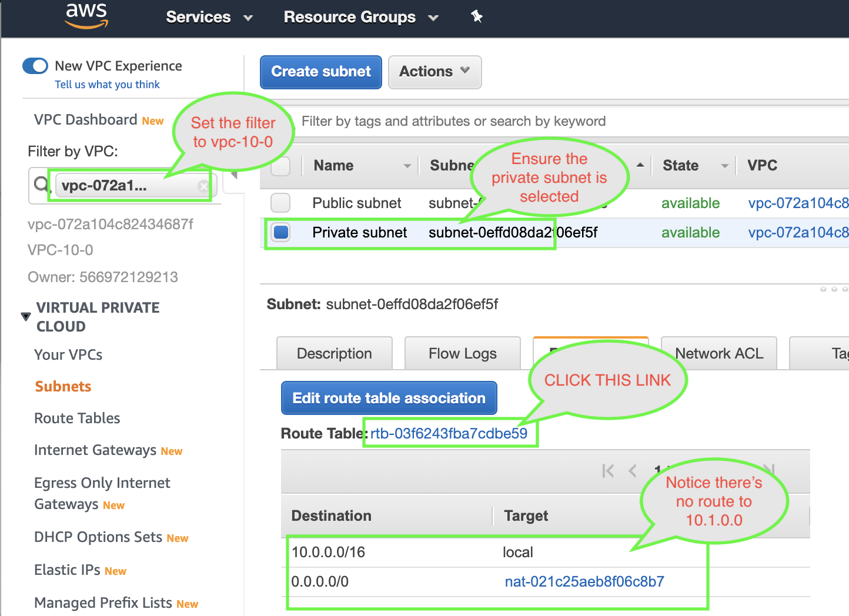Toggle the New VPC Experience switch
Screen dimensions: 849x616
35,66
